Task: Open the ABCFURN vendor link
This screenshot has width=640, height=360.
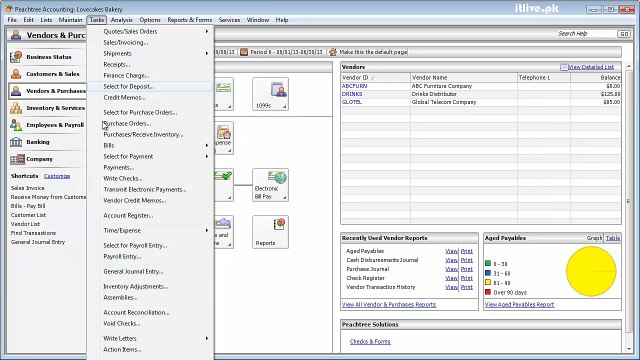Action: coord(354,86)
